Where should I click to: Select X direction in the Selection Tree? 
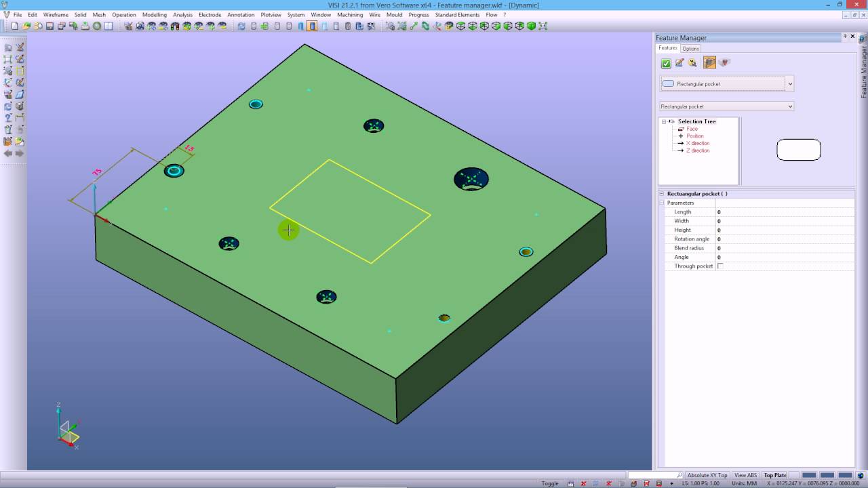[698, 143]
